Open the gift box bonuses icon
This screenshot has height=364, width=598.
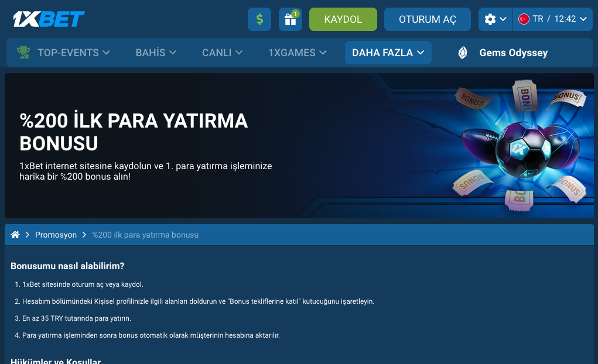291,19
